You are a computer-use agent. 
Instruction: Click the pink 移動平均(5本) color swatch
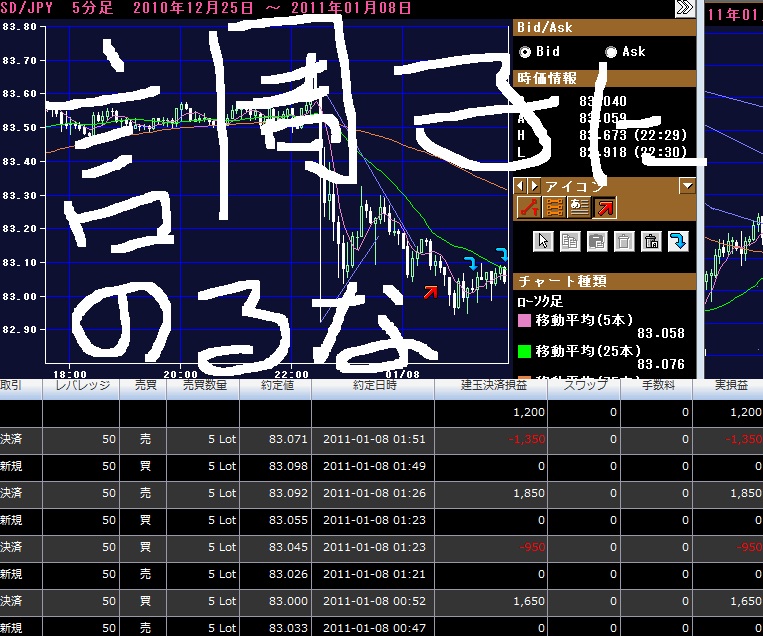tap(524, 320)
